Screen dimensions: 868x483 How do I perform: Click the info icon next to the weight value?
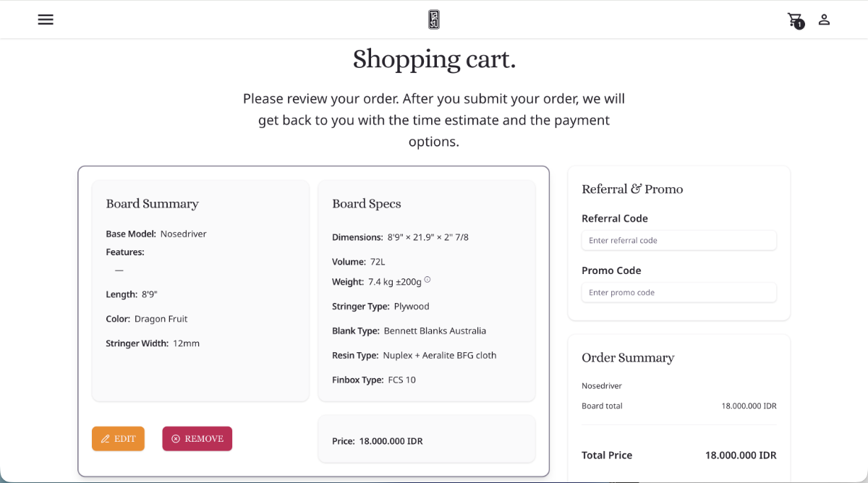pos(427,278)
